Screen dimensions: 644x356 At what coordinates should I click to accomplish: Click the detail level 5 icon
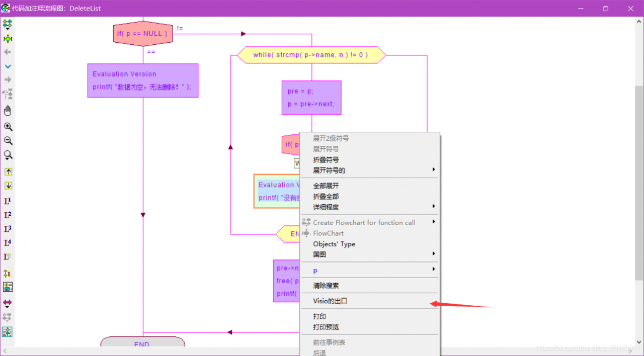coord(8,256)
